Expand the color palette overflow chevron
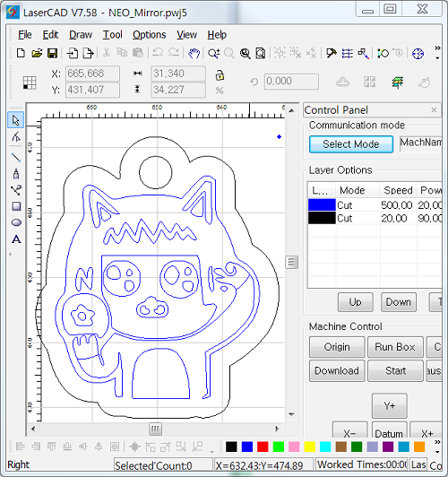Image resolution: width=448 pixels, height=477 pixels. (x=437, y=442)
